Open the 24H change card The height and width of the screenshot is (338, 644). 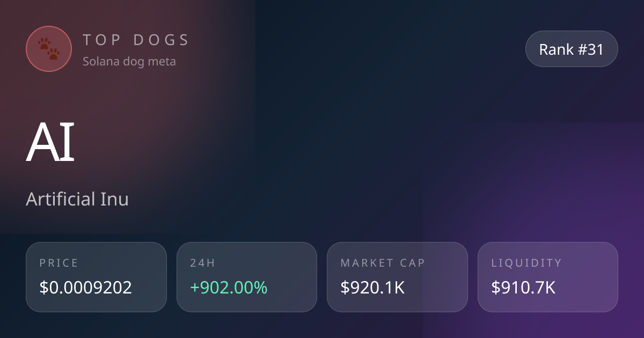click(x=247, y=277)
